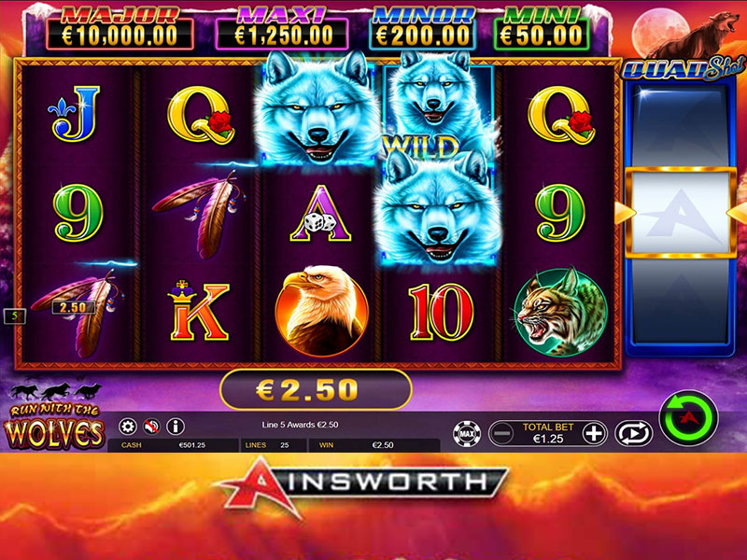Toggle the muted sound icon

point(151,427)
